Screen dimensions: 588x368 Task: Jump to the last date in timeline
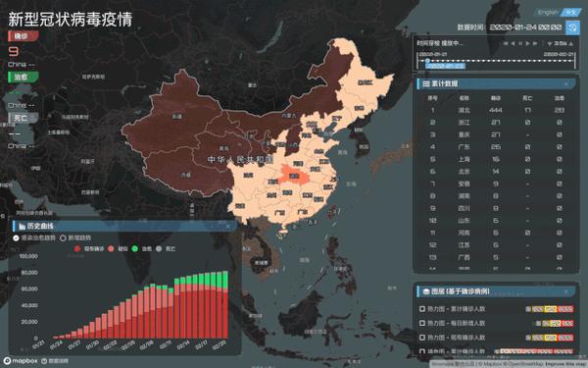click(x=535, y=43)
